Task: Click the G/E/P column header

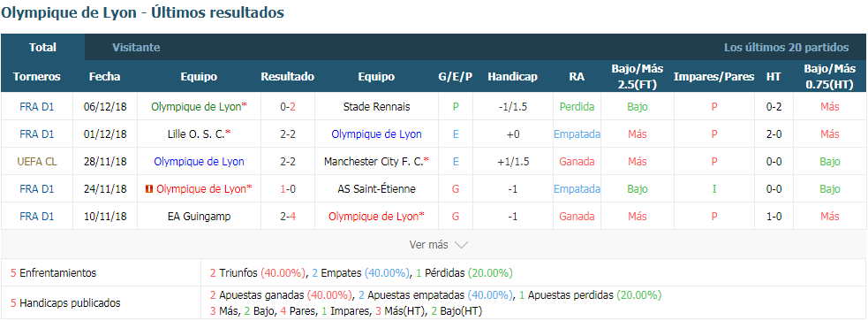Action: (x=456, y=77)
